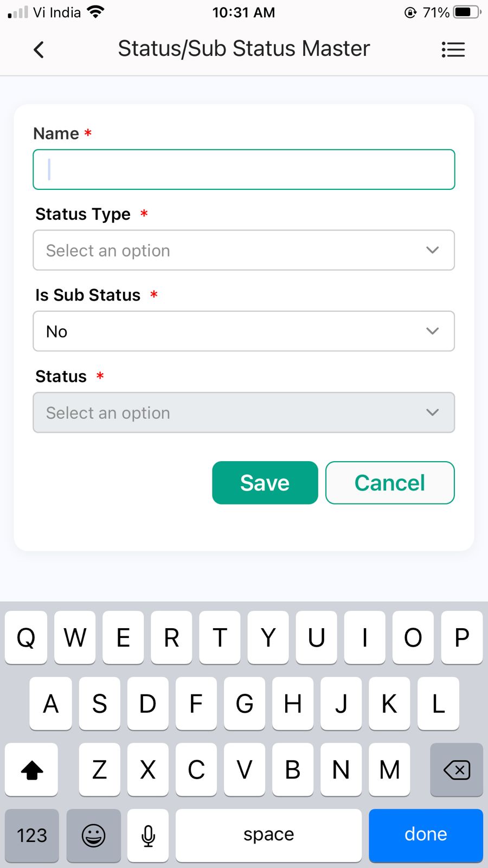
Task: Focus the Name input field
Action: pyautogui.click(x=243, y=169)
